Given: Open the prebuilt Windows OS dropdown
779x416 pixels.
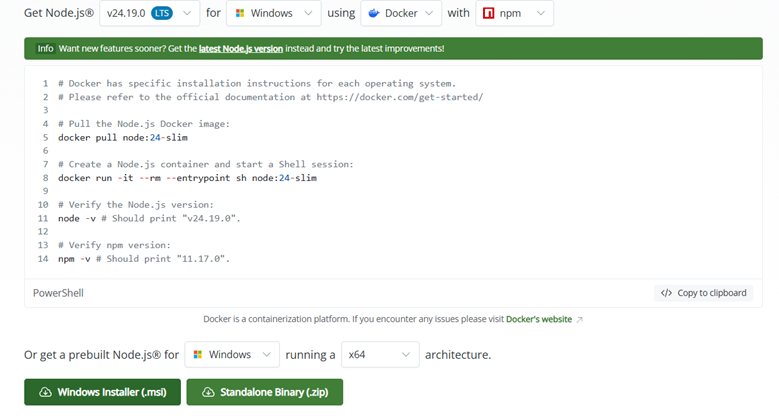Looking at the screenshot, I should [232, 354].
